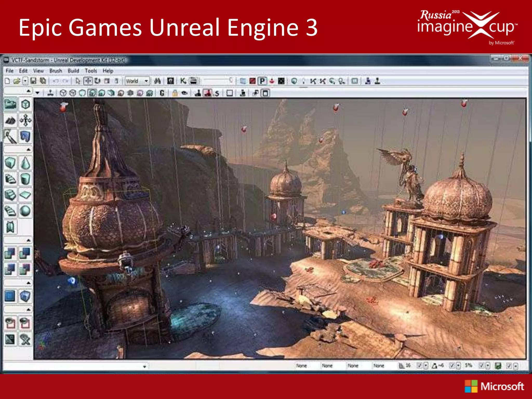This screenshot has height=399, width=532.
Task: Collapse the Brushes toolbox section arrow
Action: [x=28, y=150]
